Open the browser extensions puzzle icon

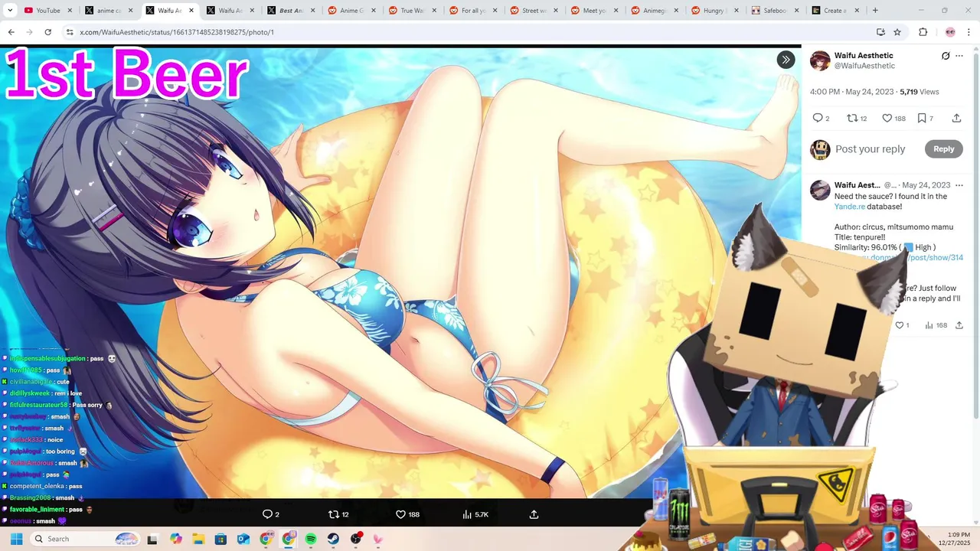tap(923, 32)
